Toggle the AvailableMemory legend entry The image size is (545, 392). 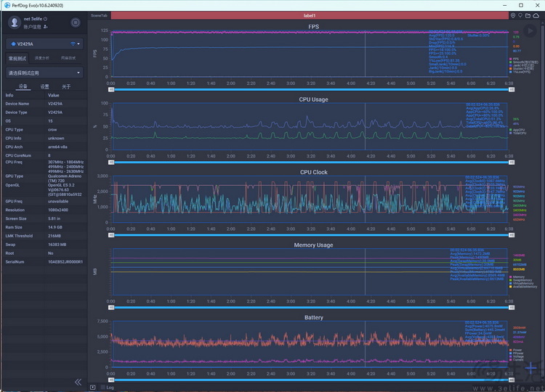coord(523,287)
